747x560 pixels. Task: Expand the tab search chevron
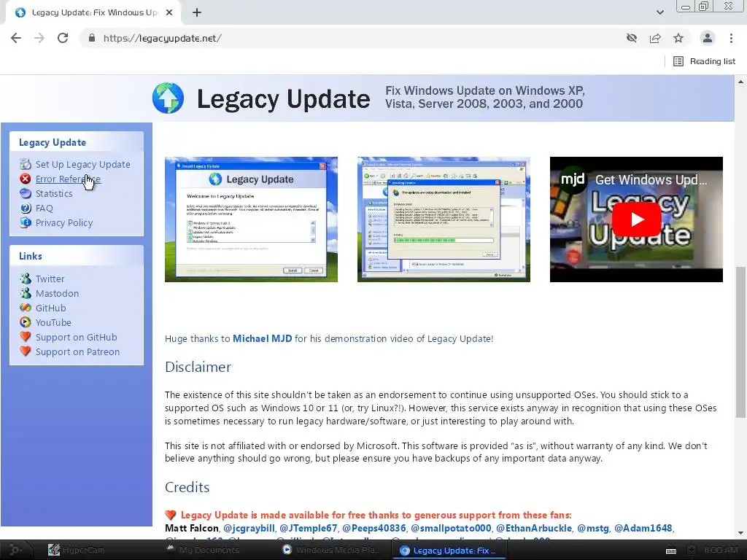click(x=659, y=12)
